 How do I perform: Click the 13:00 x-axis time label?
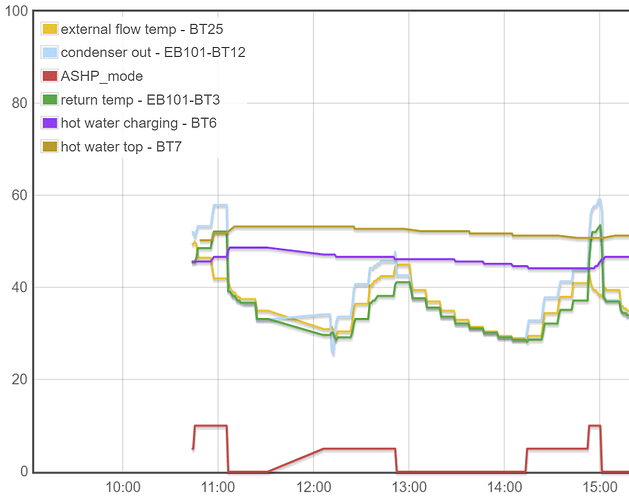click(x=409, y=487)
